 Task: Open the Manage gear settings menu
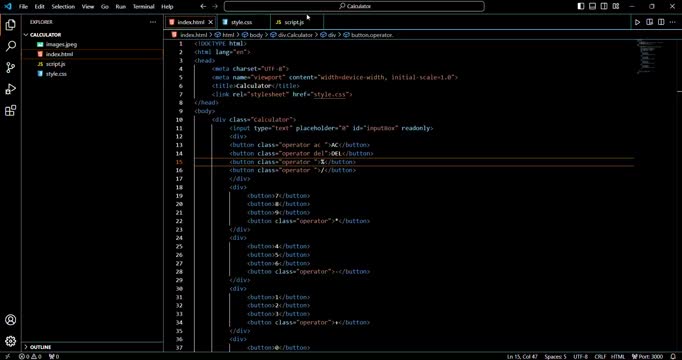(x=11, y=341)
